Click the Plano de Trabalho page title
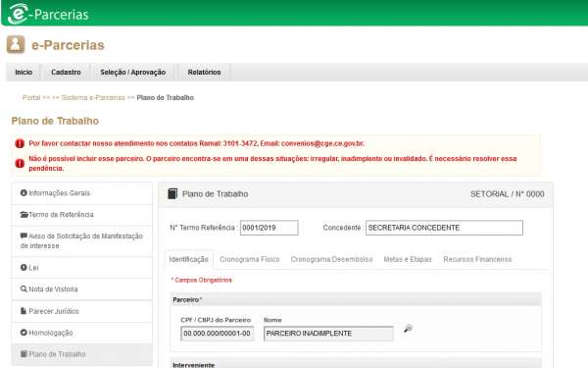Screen dimensions: 588x368 [x=55, y=121]
